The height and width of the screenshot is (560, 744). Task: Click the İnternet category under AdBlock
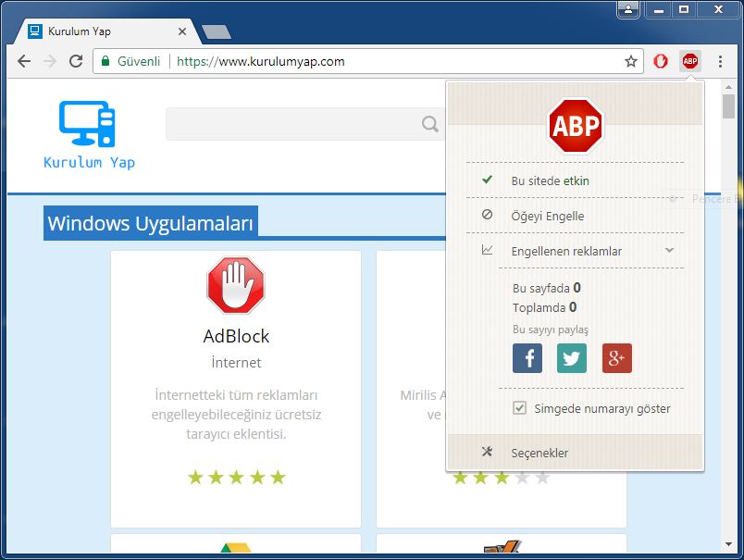(x=236, y=363)
